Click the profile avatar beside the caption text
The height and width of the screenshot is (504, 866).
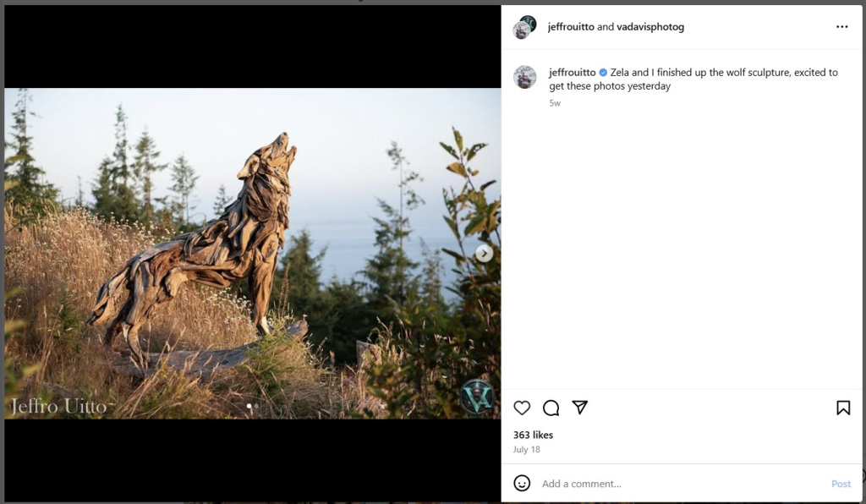click(525, 77)
